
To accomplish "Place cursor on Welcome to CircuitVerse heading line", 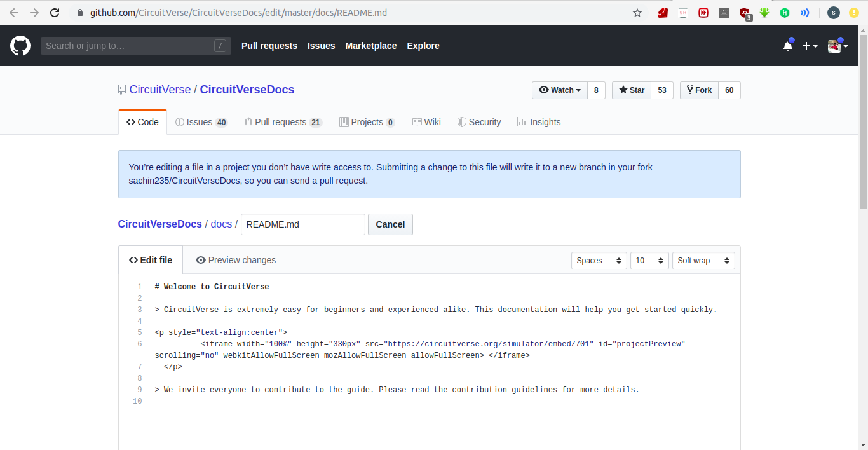I will tap(212, 287).
